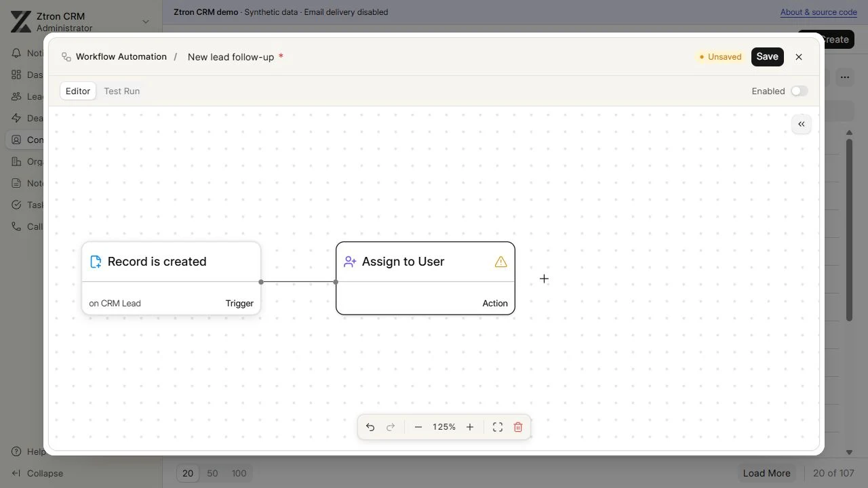Set page size to 50

pos(212,473)
